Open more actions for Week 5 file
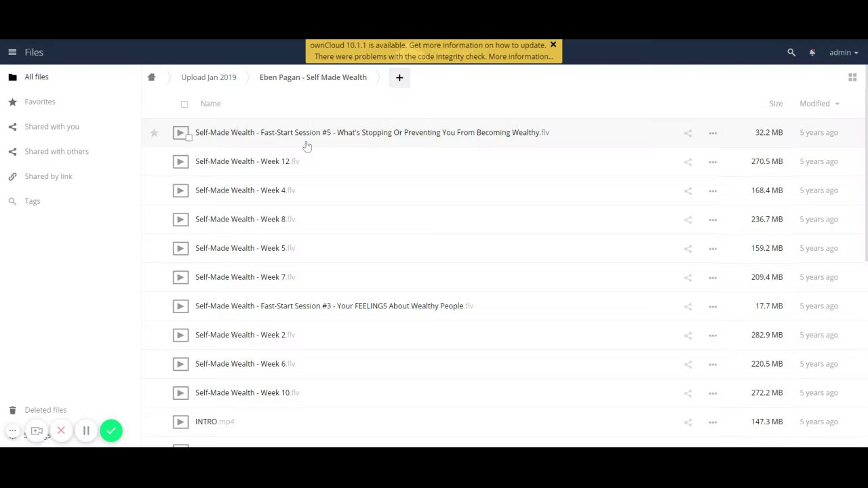Image resolution: width=868 pixels, height=488 pixels. (x=713, y=249)
